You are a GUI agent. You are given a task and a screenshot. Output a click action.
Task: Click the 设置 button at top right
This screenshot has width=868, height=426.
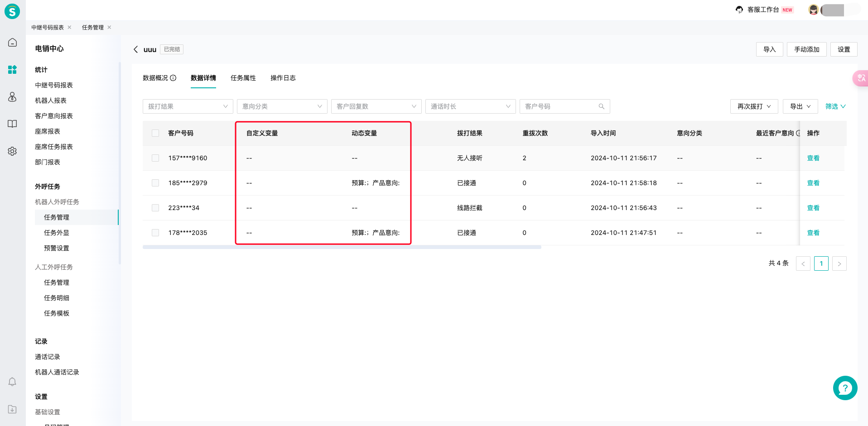tap(844, 49)
